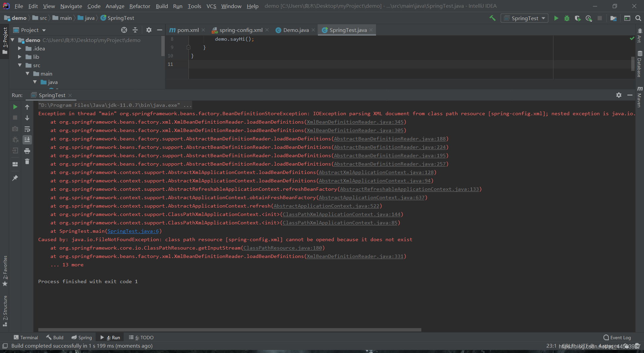Image resolution: width=644 pixels, height=353 pixels.
Task: Start debugging with the bug icon
Action: point(567,18)
